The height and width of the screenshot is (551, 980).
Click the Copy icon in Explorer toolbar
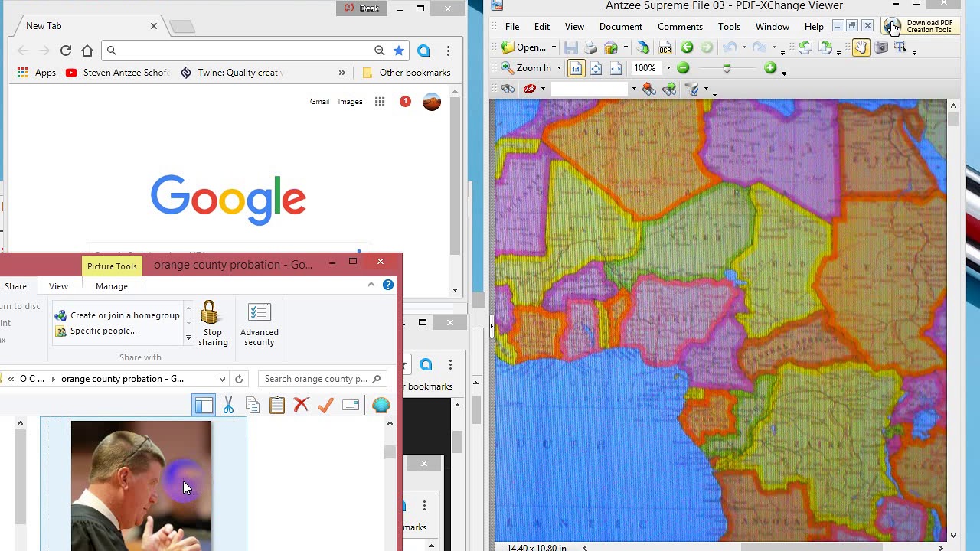[x=253, y=406]
